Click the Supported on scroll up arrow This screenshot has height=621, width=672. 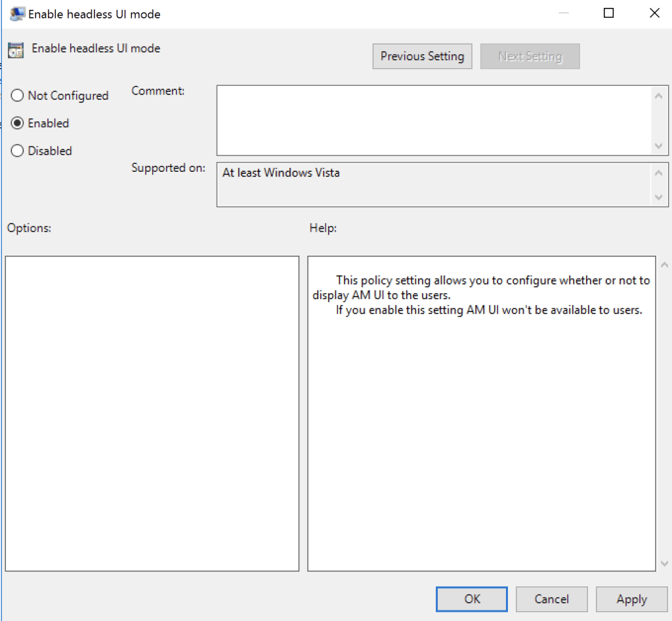pyautogui.click(x=659, y=172)
